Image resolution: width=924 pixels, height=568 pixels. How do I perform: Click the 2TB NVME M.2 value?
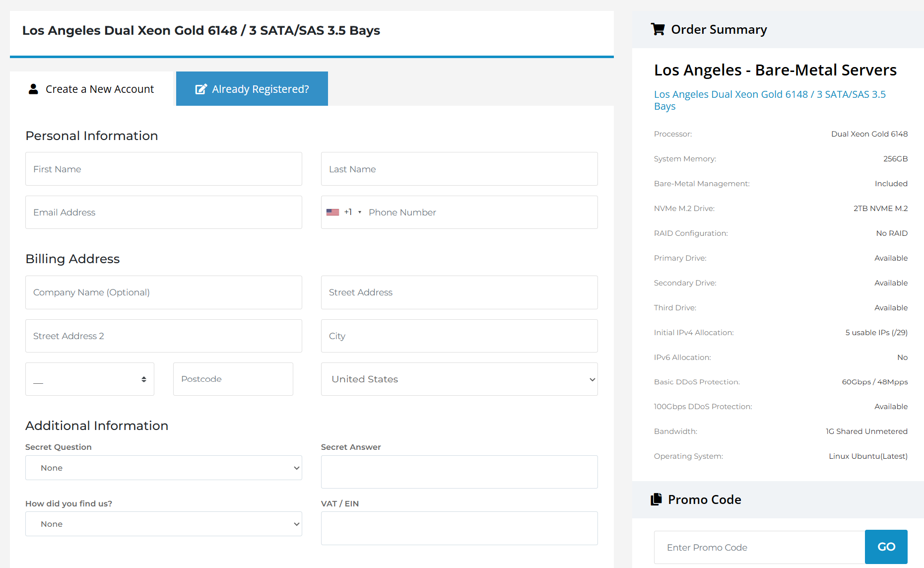880,209
